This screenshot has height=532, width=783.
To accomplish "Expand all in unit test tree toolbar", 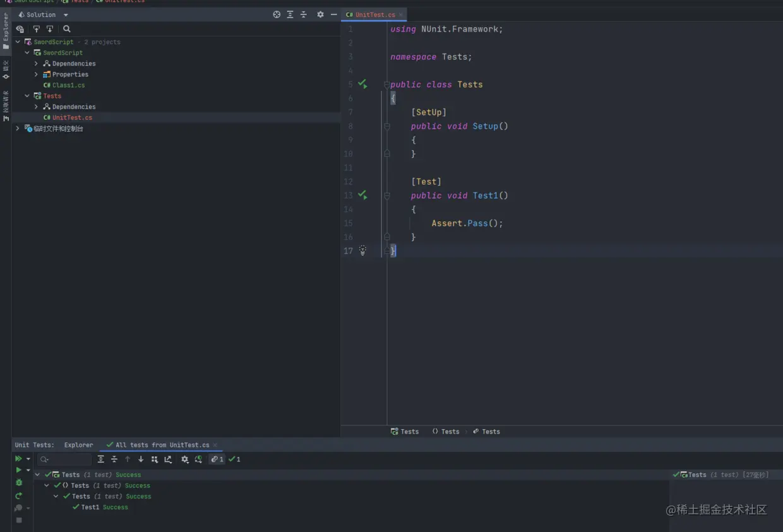I will pos(100,459).
